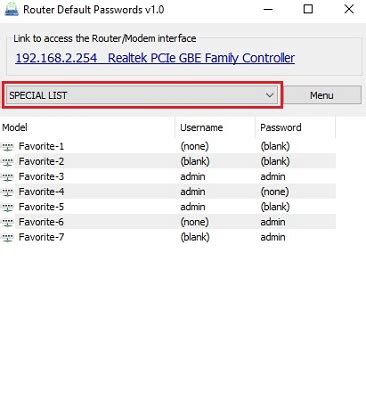Viewport: 366px width, 400px height.
Task: Click the router icon beside Favorite-6
Action: [8, 222]
